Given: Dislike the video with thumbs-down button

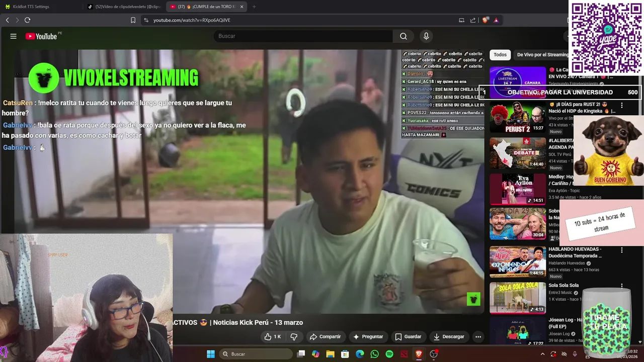Looking at the screenshot, I should (294, 337).
